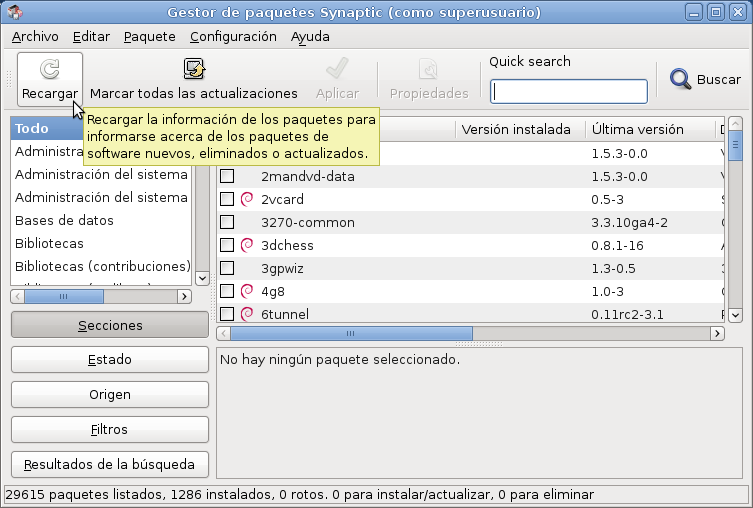753x508 pixels.
Task: Click up arrow of package list scrollbar
Action: [736, 123]
